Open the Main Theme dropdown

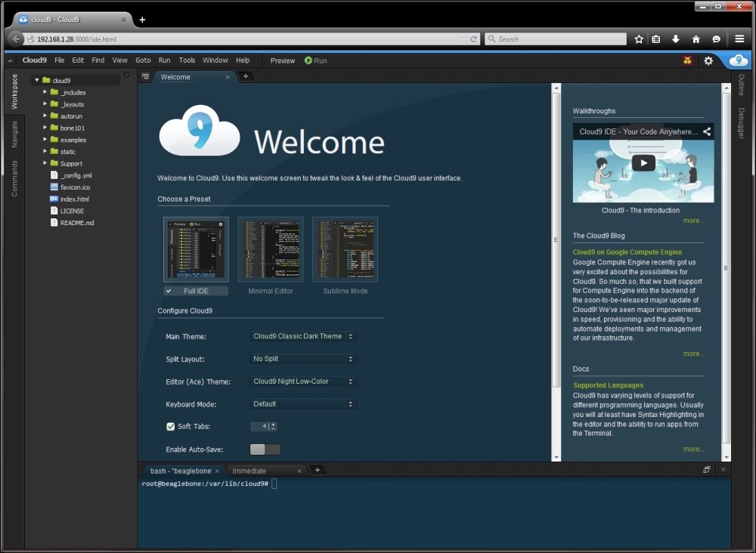click(302, 336)
